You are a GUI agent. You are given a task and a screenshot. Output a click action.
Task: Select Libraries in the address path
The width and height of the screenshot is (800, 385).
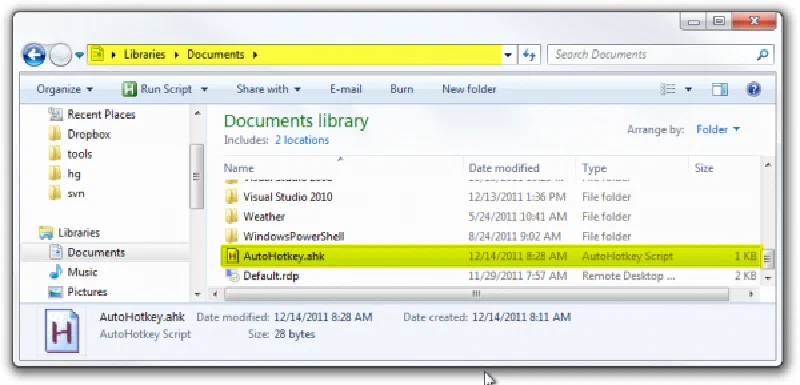(x=144, y=55)
